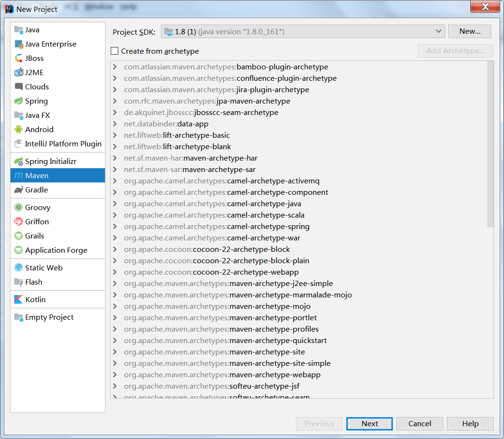Screen dimensions: 504x439
Task: Select maven-archetype-site-simple row
Action: [299, 363]
